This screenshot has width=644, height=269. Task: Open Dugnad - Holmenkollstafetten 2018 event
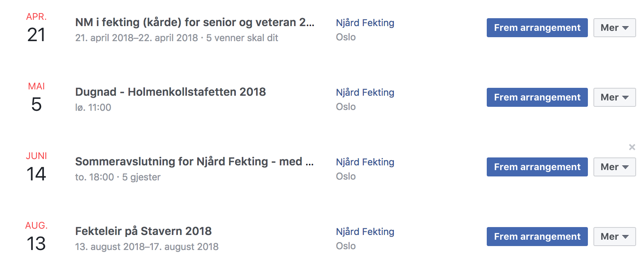[x=170, y=92]
